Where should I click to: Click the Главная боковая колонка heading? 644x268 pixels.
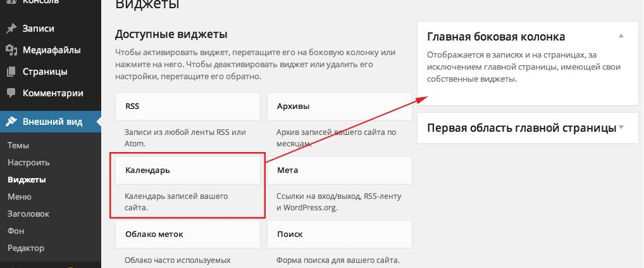coord(496,37)
